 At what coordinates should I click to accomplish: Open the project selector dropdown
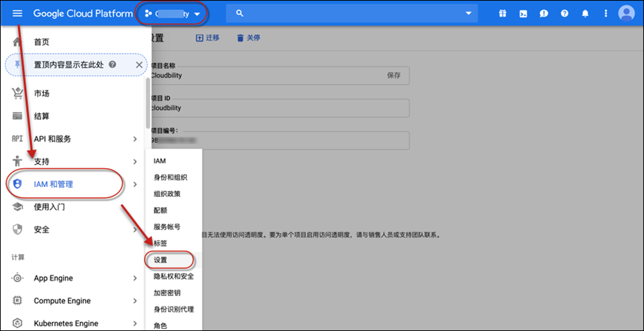tap(172, 13)
